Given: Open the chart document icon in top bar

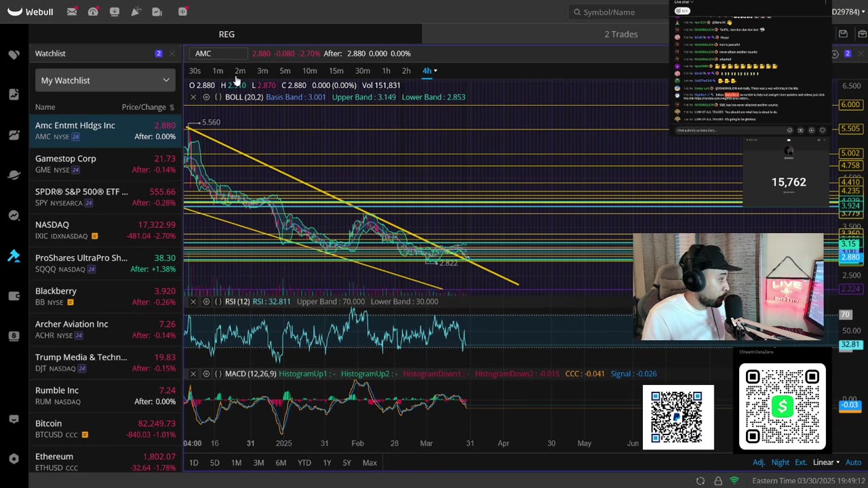Looking at the screenshot, I should pyautogui.click(x=157, y=12).
